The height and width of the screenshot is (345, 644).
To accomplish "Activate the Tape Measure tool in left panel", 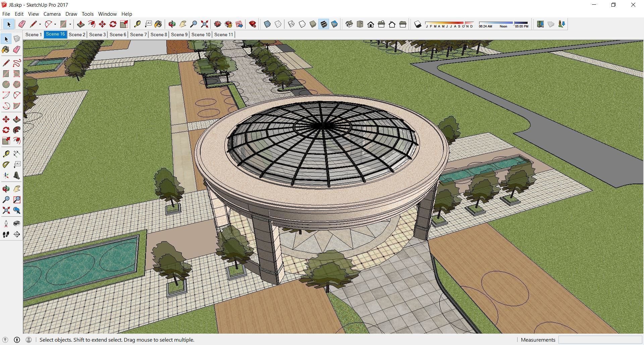I will pos(6,154).
